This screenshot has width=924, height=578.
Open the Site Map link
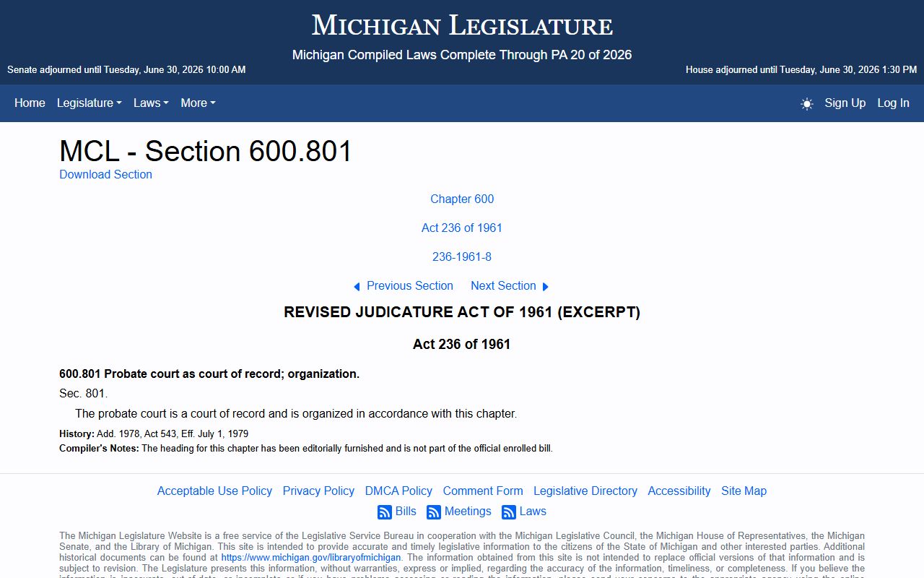pyautogui.click(x=744, y=491)
